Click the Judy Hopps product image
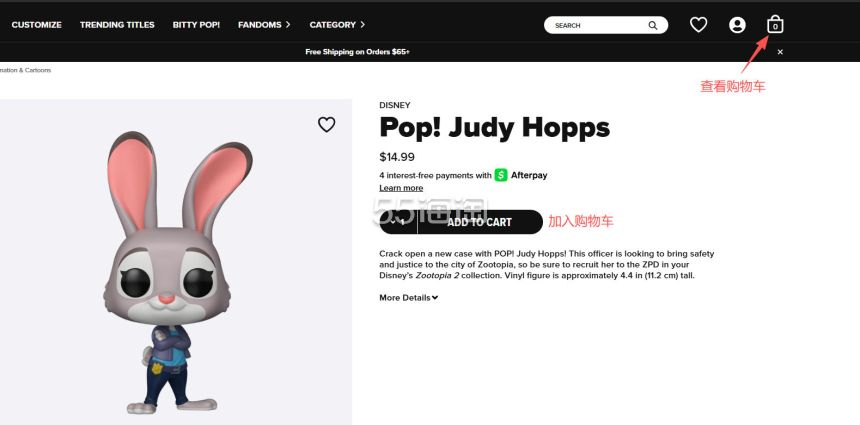 tap(176, 262)
